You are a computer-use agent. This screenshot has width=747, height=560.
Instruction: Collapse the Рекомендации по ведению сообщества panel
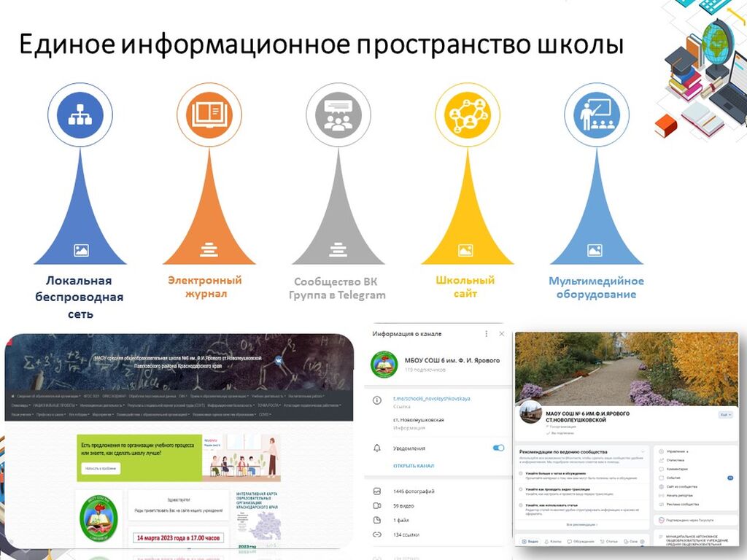[x=643, y=452]
